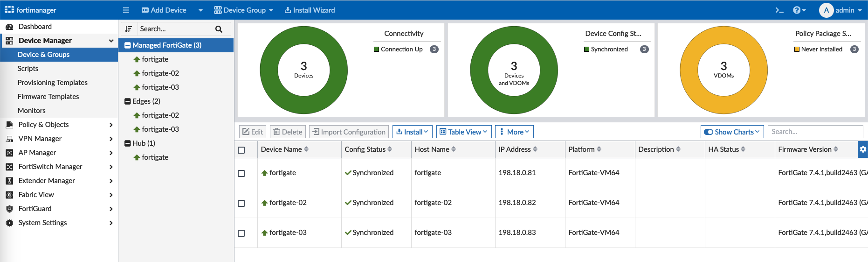Click the yellow Never Installed legend swatch
This screenshot has width=868, height=262.
(x=797, y=50)
